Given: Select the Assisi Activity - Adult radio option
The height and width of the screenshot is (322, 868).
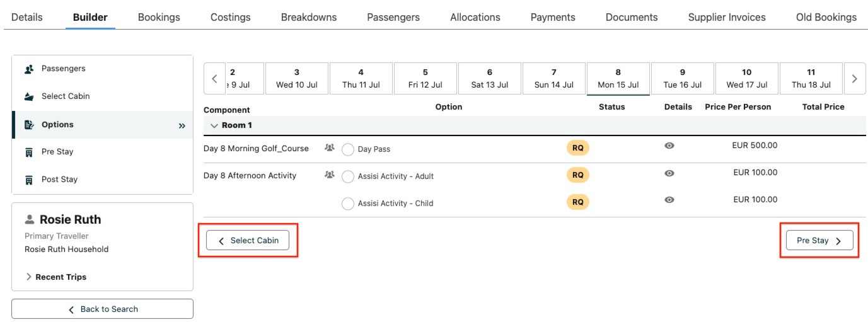Looking at the screenshot, I should point(347,177).
